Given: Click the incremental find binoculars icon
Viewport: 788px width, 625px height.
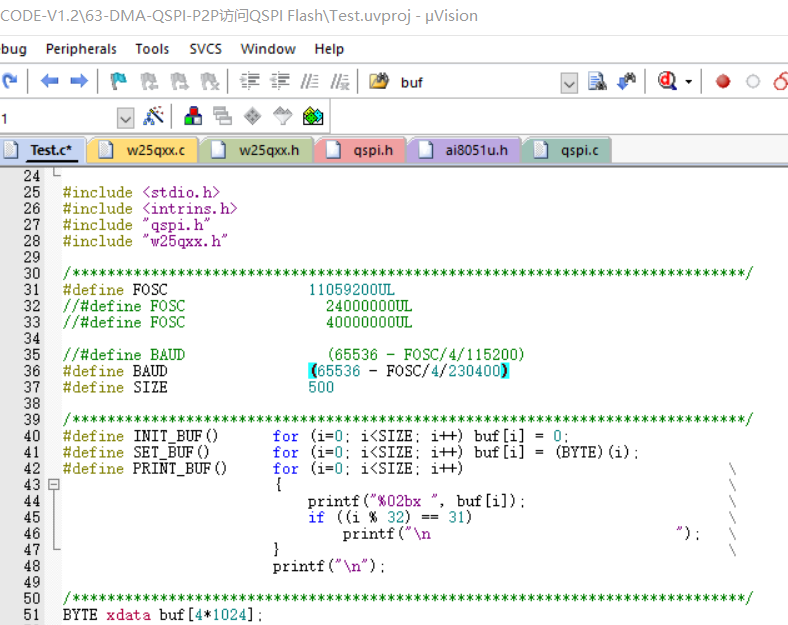Looking at the screenshot, I should (x=626, y=81).
